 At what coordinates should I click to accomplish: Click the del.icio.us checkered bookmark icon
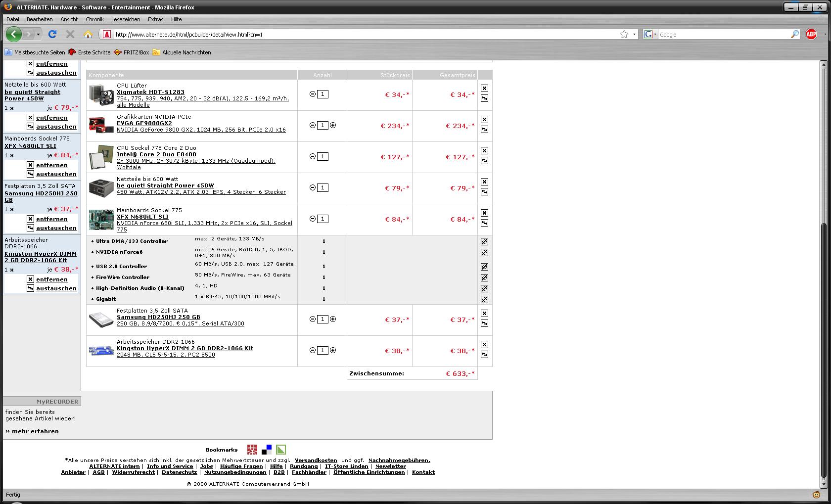(267, 450)
